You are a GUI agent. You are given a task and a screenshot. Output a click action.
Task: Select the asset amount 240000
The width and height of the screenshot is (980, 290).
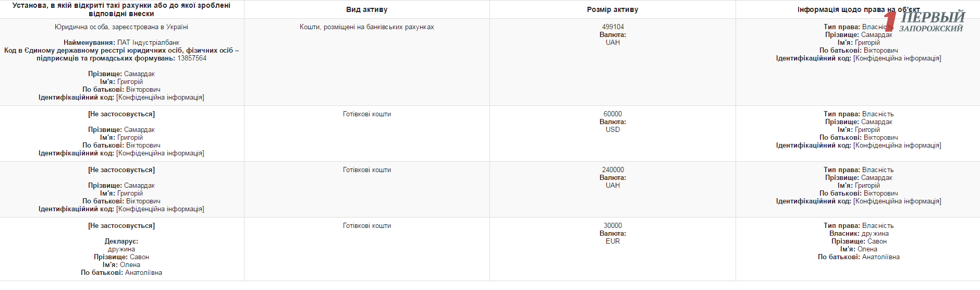point(612,170)
